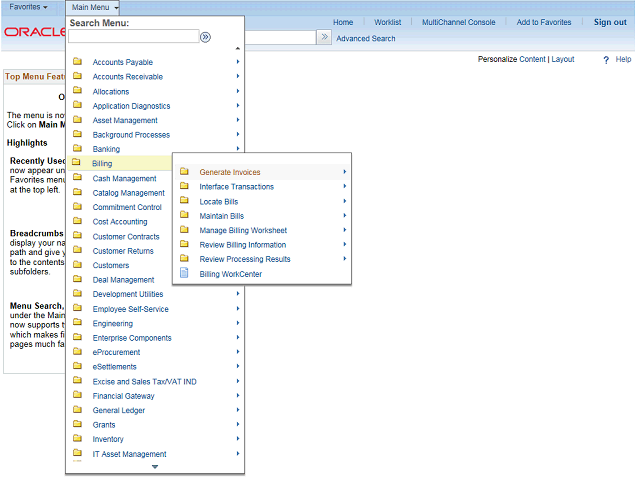The image size is (640, 480).
Task: Click the folder icon beside Generate Invoices
Action: click(184, 171)
